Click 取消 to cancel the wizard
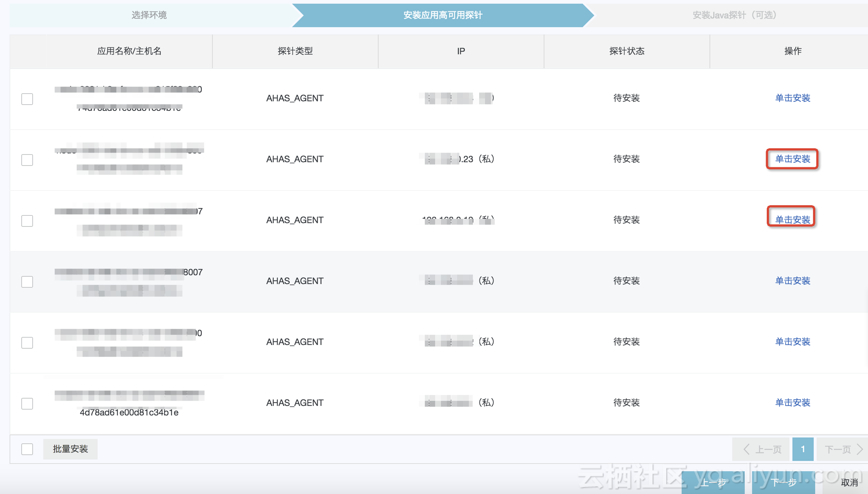 coord(849,483)
